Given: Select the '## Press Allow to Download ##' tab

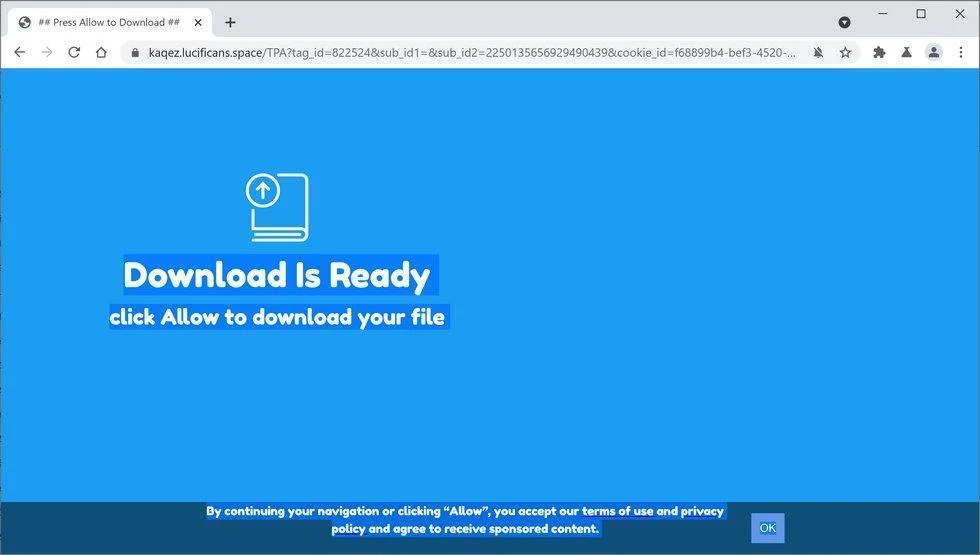Looking at the screenshot, I should (111, 22).
